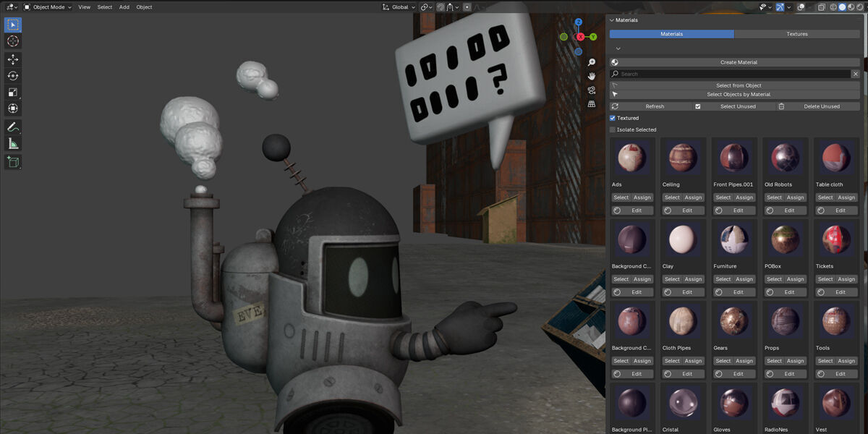This screenshot has width=868, height=434.
Task: Select the Scale tool
Action: (13, 92)
